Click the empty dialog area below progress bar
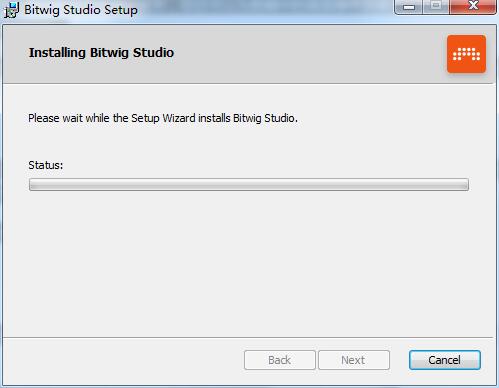The height and width of the screenshot is (388, 499). coord(249,263)
